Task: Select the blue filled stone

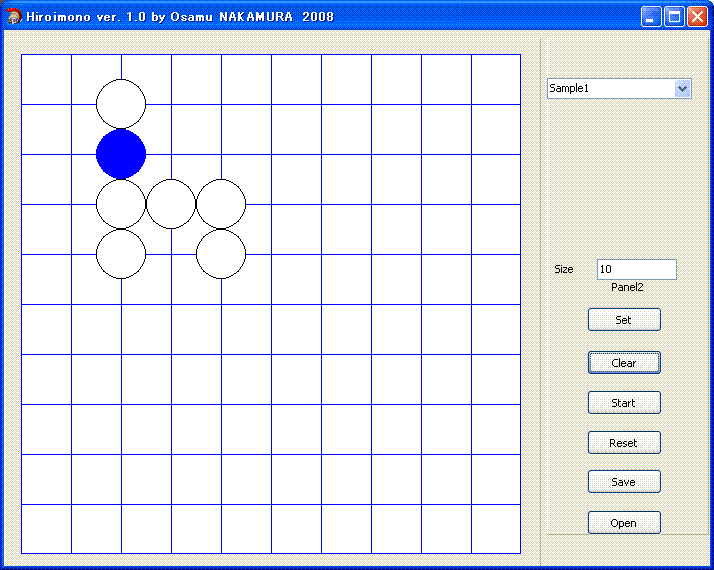Action: click(121, 154)
